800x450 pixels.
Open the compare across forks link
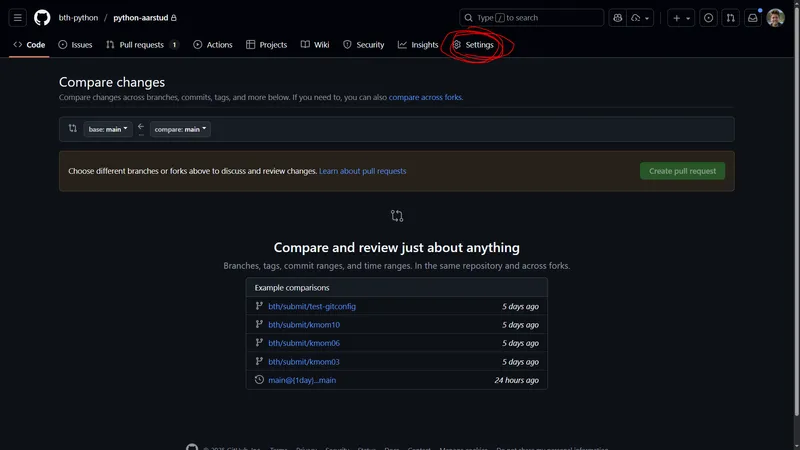pos(425,98)
